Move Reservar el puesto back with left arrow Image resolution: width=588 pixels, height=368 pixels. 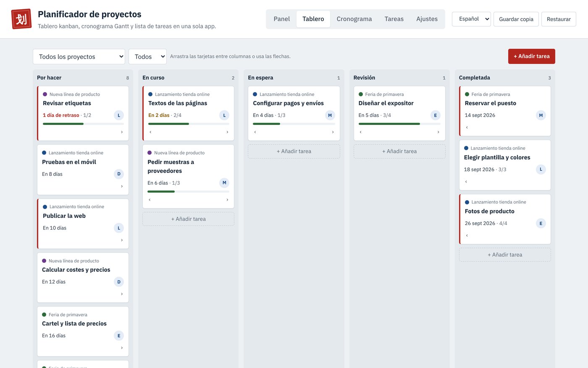(467, 127)
